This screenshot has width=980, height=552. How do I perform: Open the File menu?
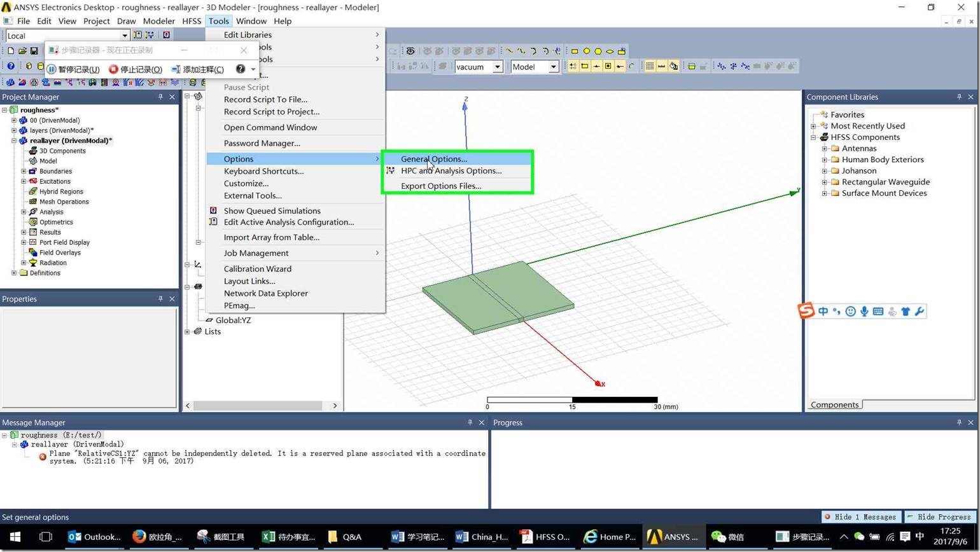[24, 21]
